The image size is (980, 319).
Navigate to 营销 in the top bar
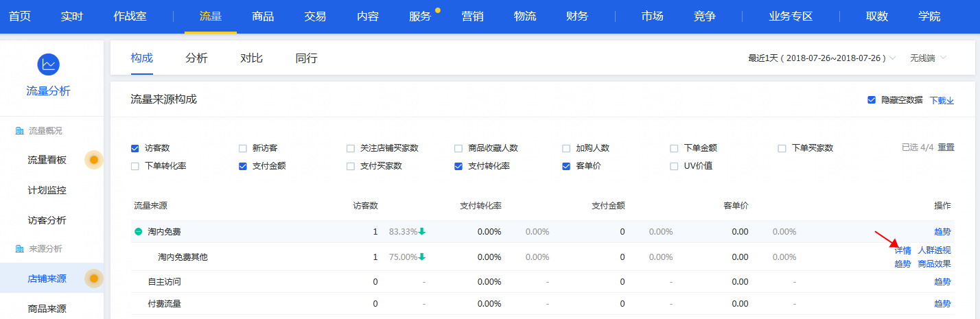pos(472,16)
